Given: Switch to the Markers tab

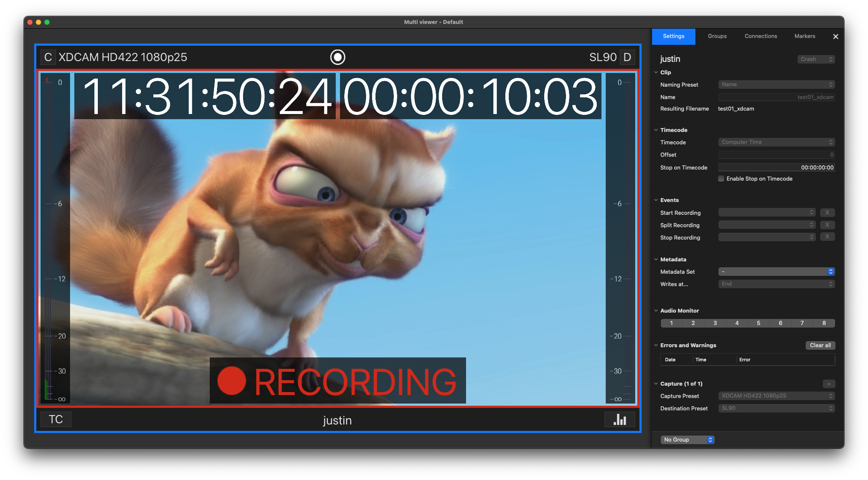Looking at the screenshot, I should pyautogui.click(x=805, y=36).
